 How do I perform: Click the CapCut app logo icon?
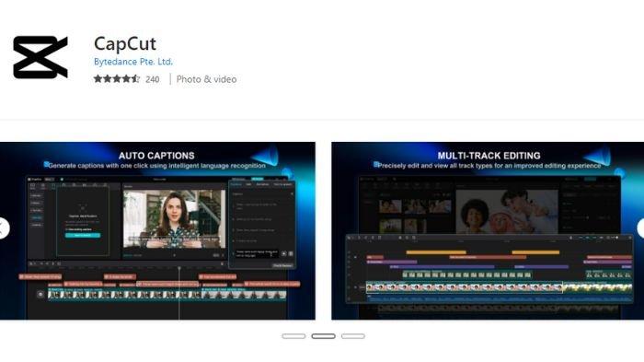(40, 57)
